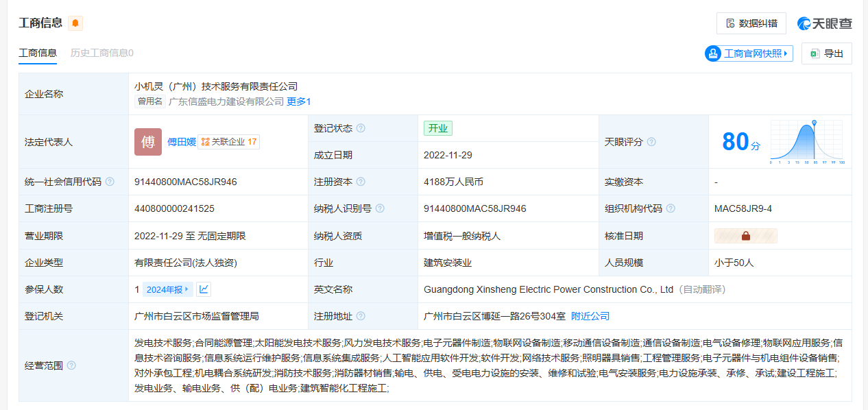Image resolution: width=868 pixels, height=410 pixels.
Task: Click the 工商信息 section heading
Action: tap(40, 23)
